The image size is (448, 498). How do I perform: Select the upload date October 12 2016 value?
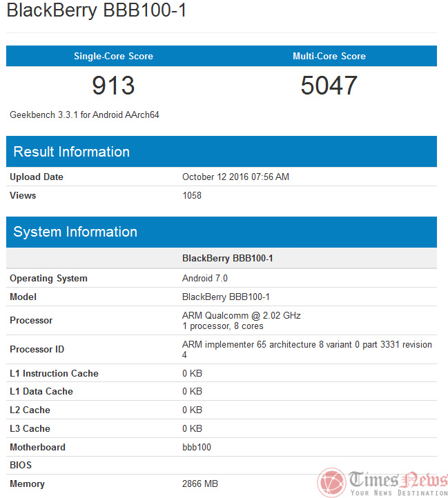(x=235, y=177)
